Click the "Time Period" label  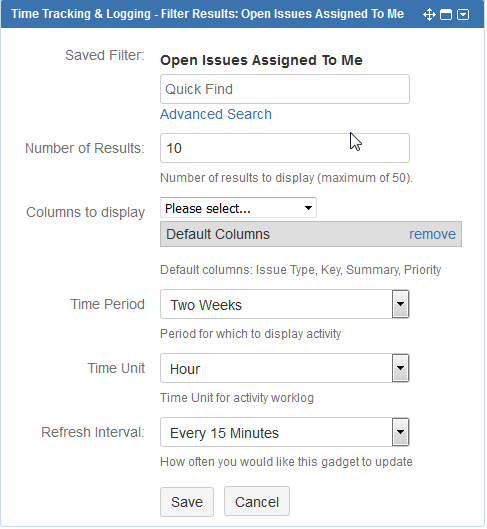click(x=108, y=305)
